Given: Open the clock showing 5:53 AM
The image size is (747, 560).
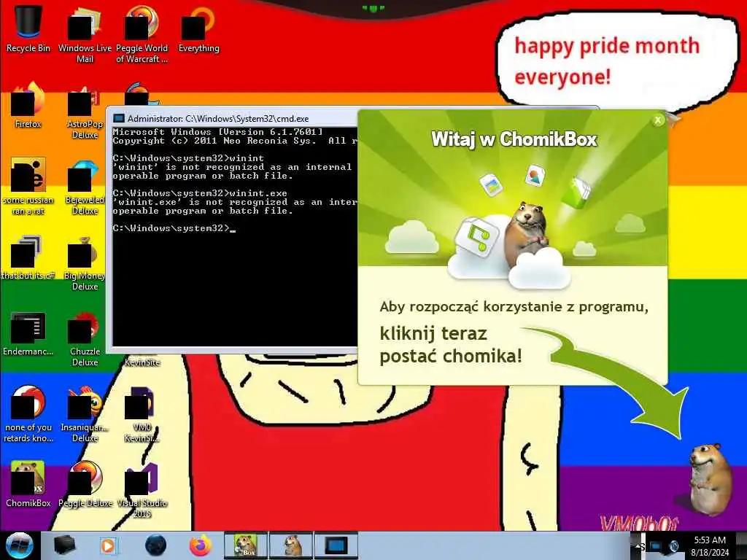Looking at the screenshot, I should (710, 546).
